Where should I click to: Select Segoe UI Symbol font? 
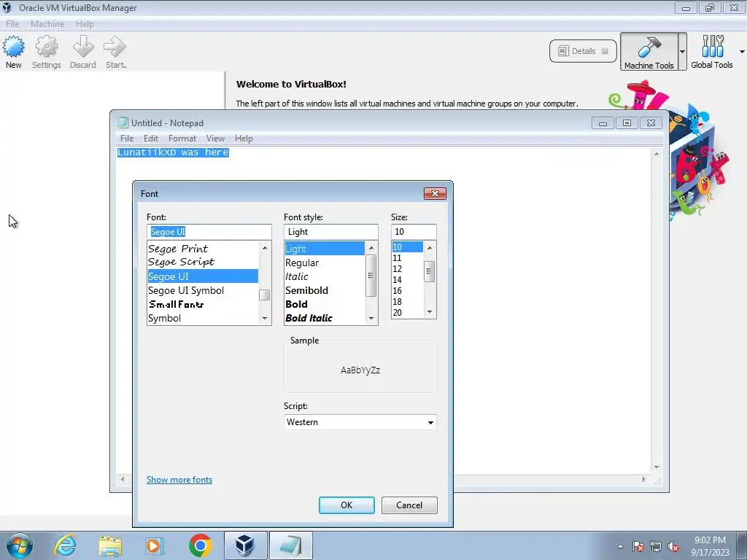[x=203, y=290]
